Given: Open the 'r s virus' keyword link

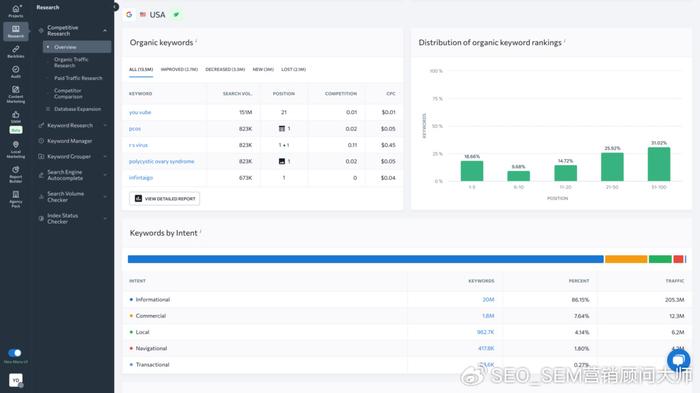Looking at the screenshot, I should click(138, 145).
